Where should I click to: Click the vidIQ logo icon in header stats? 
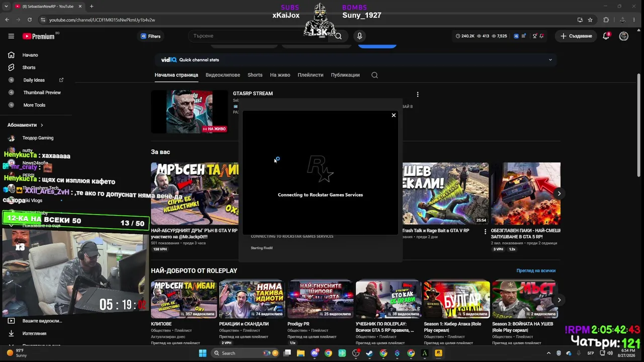click(x=516, y=36)
